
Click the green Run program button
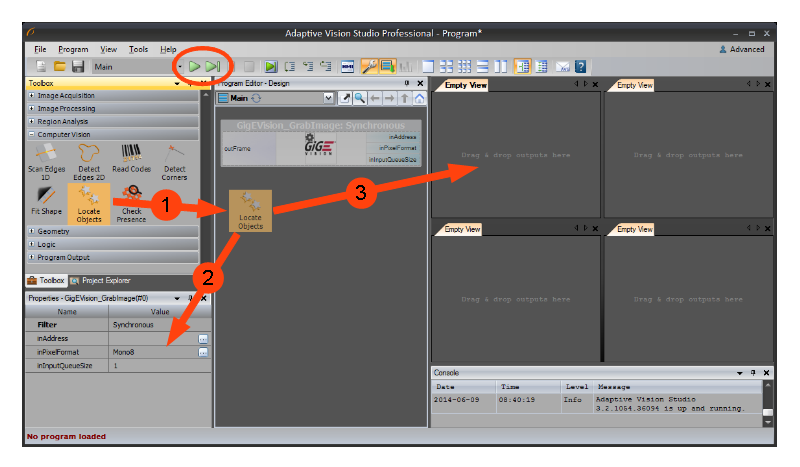(x=195, y=66)
